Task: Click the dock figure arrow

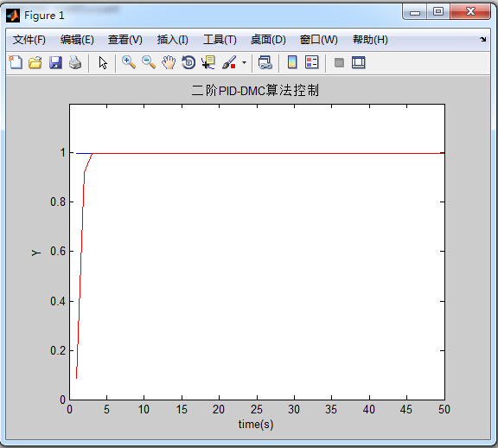Action: [x=483, y=39]
